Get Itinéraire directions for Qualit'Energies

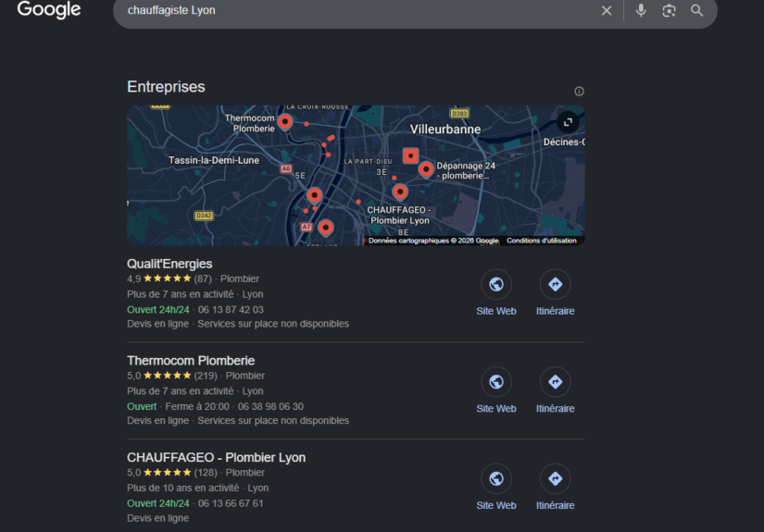(x=555, y=284)
